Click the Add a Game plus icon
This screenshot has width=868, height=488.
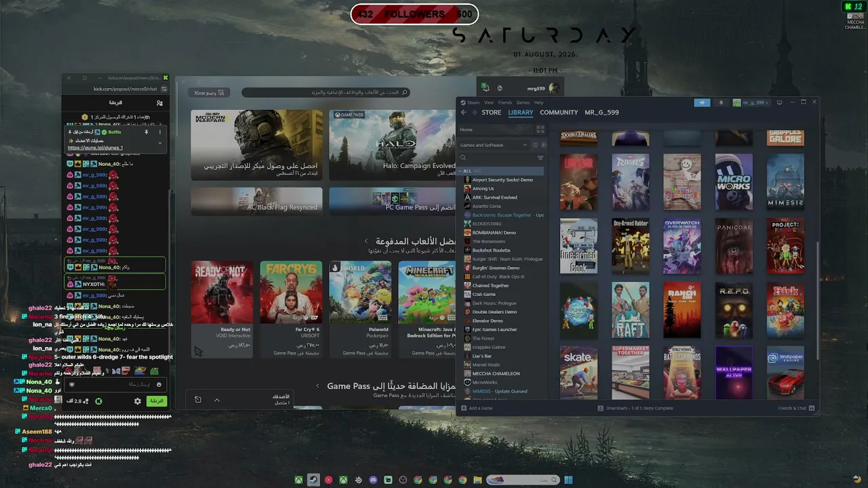[x=464, y=408]
